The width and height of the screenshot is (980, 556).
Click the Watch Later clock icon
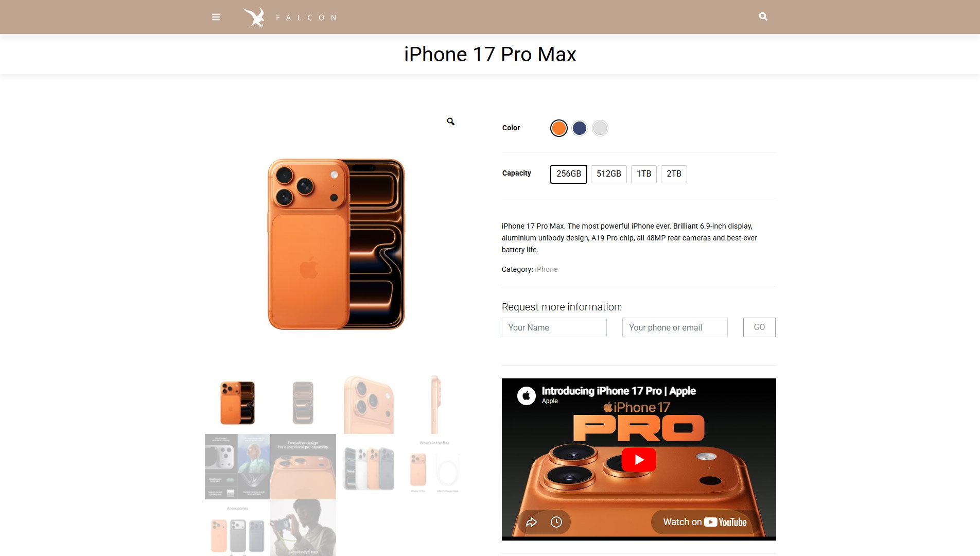click(x=556, y=522)
